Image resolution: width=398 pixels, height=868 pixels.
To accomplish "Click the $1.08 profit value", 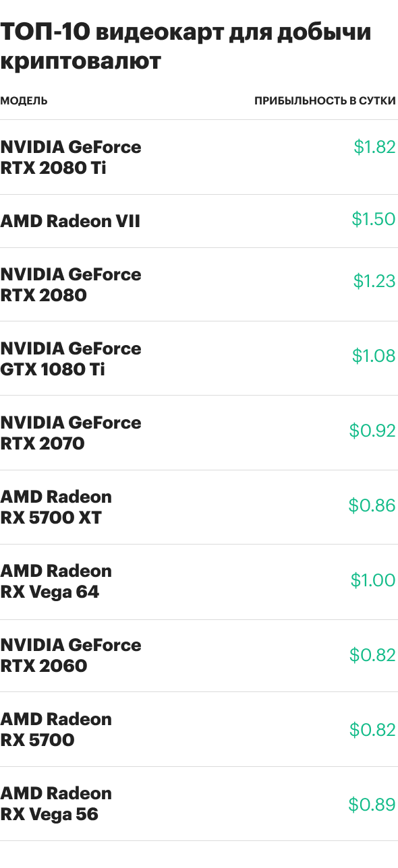I will tap(374, 356).
